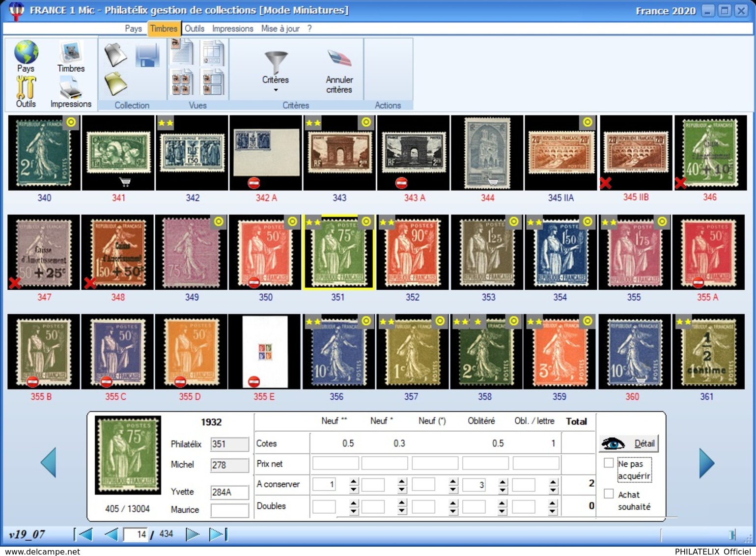756x556 pixels.
Task: Go to next page arrow in navigation bar
Action: 193,534
